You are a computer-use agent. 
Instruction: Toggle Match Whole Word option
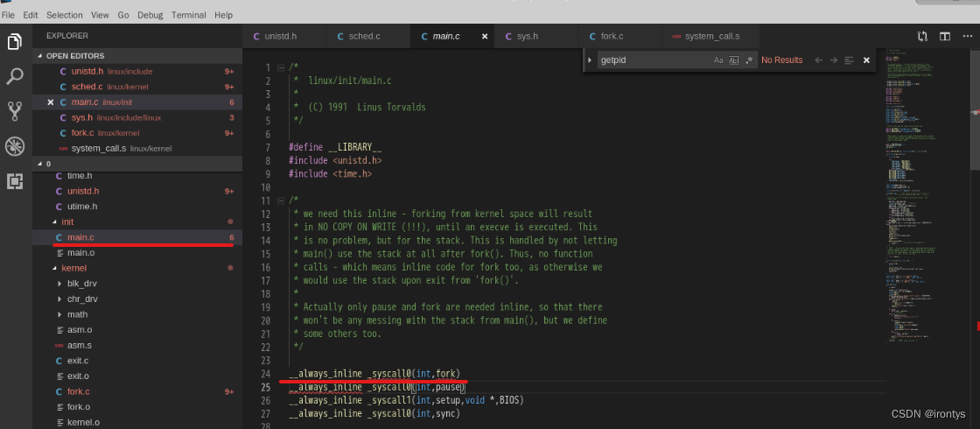click(x=734, y=60)
